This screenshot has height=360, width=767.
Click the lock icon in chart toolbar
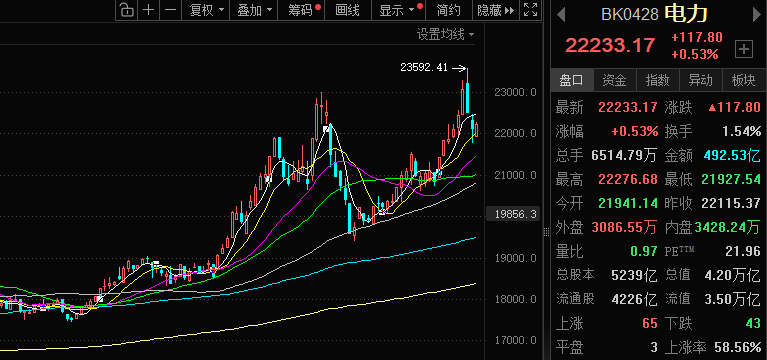pyautogui.click(x=126, y=10)
